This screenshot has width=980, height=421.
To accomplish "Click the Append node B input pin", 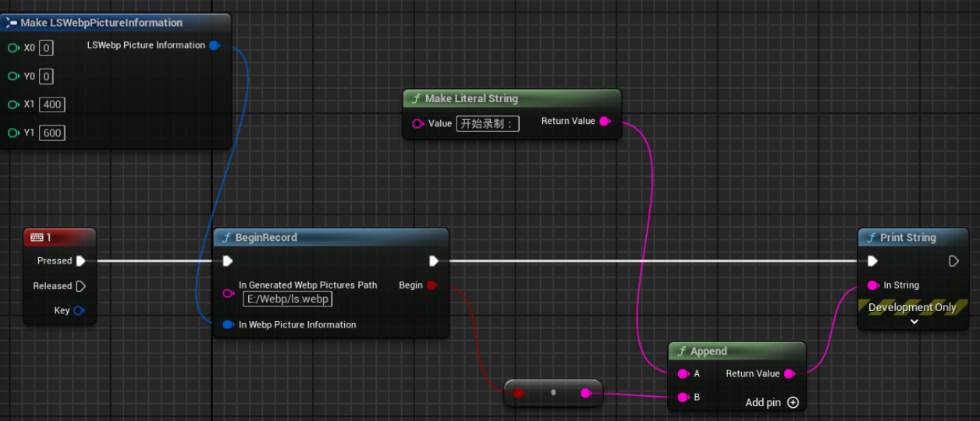I will pyautogui.click(x=684, y=397).
